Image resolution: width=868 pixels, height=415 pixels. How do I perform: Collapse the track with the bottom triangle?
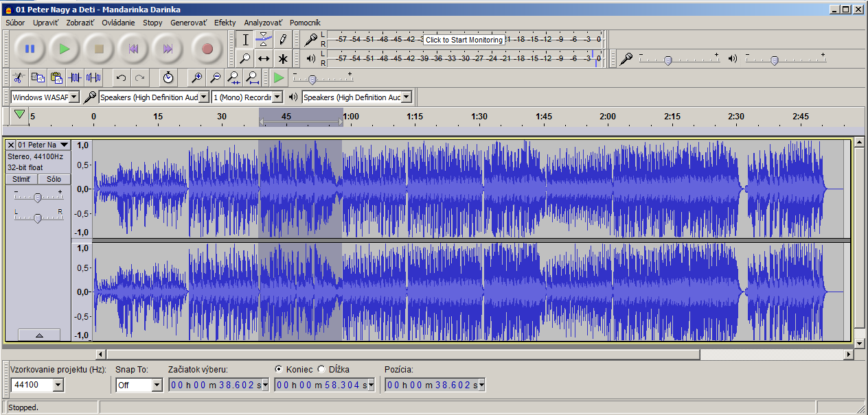(39, 335)
